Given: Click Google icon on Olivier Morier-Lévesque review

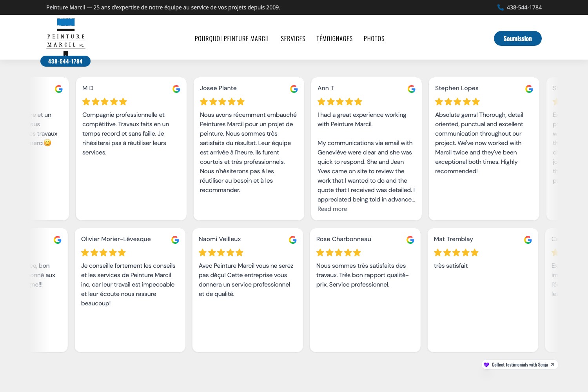Looking at the screenshot, I should (x=175, y=240).
